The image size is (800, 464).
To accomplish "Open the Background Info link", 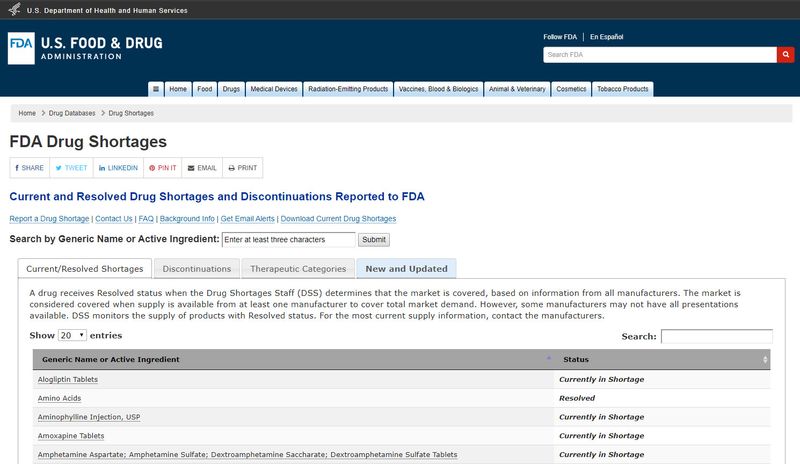I will point(187,218).
